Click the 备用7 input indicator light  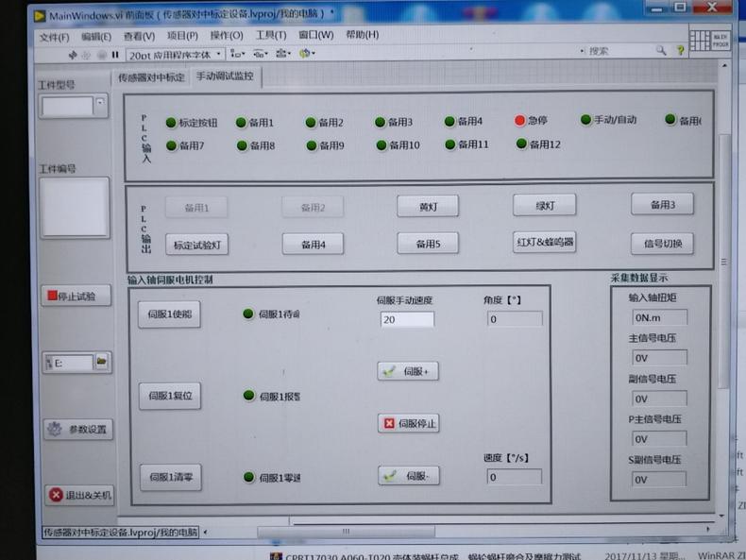[x=171, y=145]
